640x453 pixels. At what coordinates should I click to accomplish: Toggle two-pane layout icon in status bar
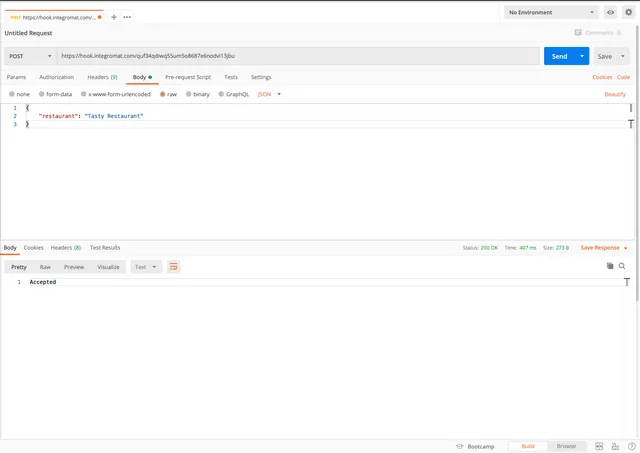pyautogui.click(x=599, y=446)
